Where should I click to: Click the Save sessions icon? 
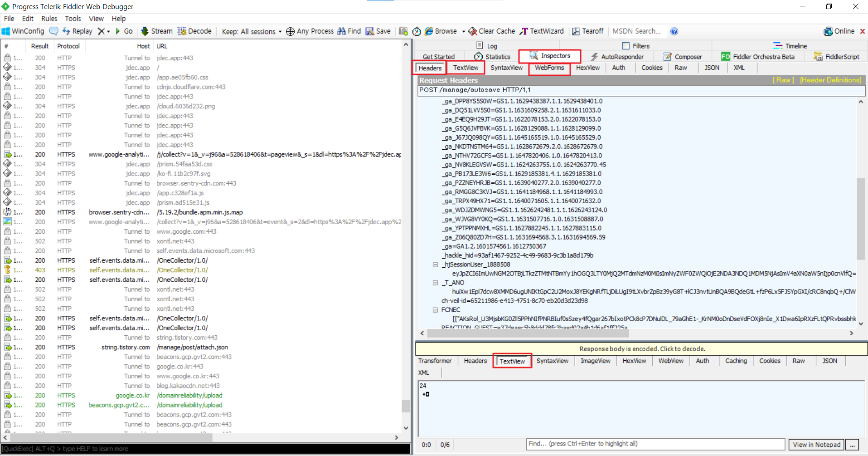pos(370,31)
